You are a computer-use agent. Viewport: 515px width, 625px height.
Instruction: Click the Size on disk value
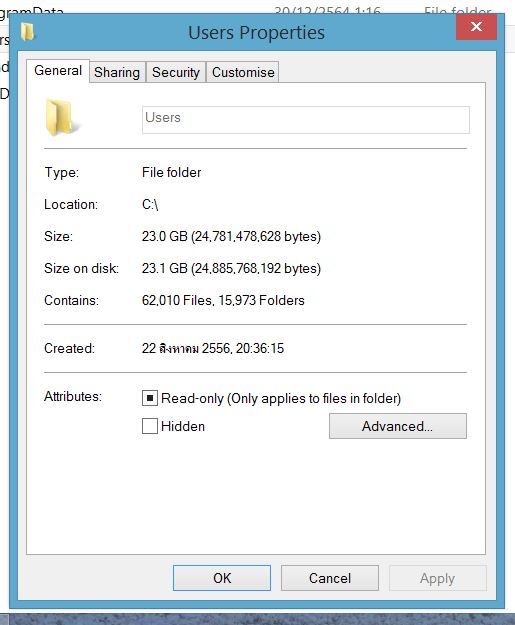(231, 268)
